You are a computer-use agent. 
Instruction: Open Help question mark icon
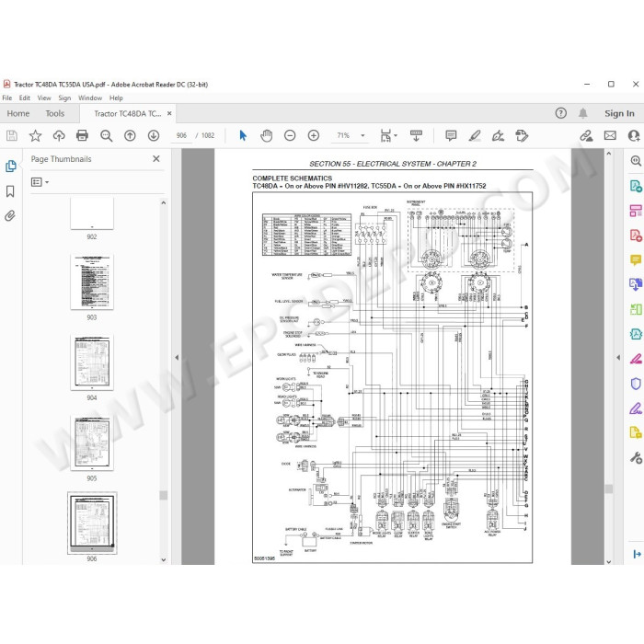click(x=560, y=113)
